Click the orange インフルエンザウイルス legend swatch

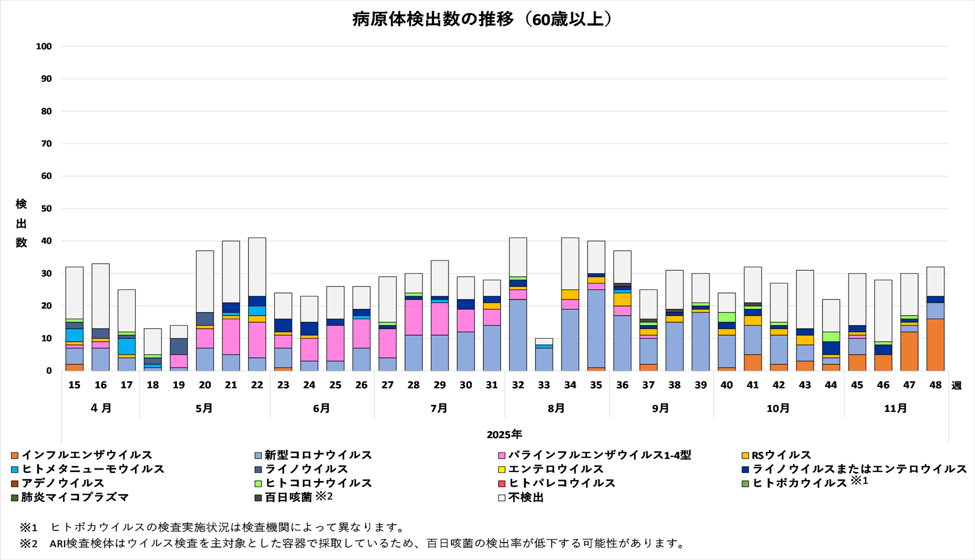(x=15, y=455)
